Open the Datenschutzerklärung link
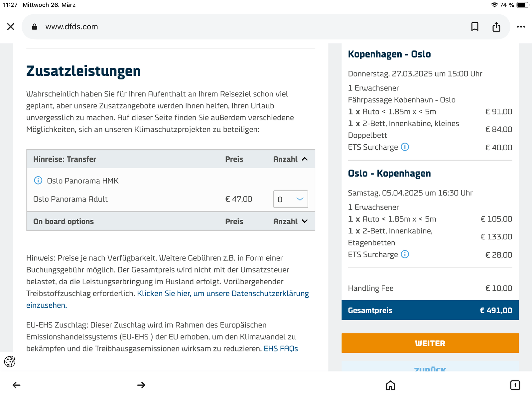532x399 pixels. 223,294
